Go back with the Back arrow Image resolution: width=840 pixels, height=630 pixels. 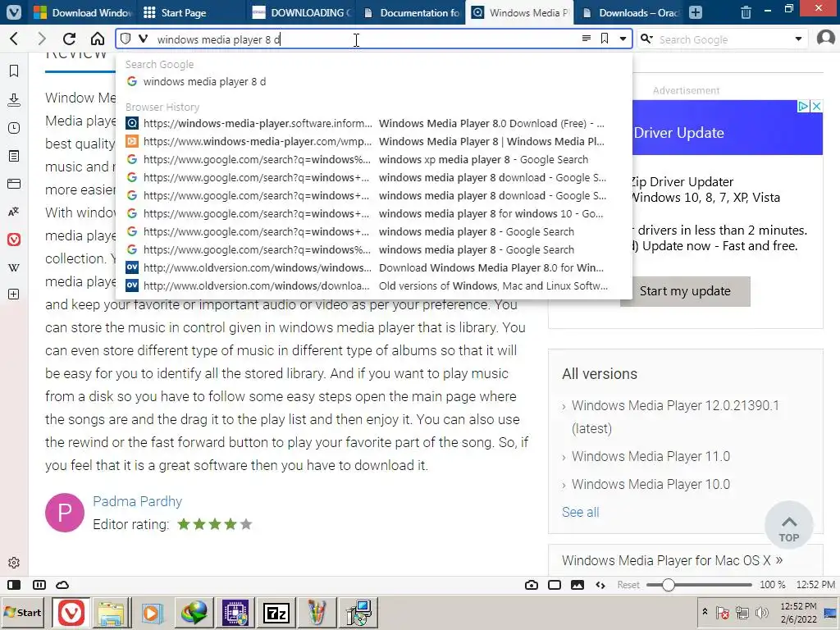[15, 39]
